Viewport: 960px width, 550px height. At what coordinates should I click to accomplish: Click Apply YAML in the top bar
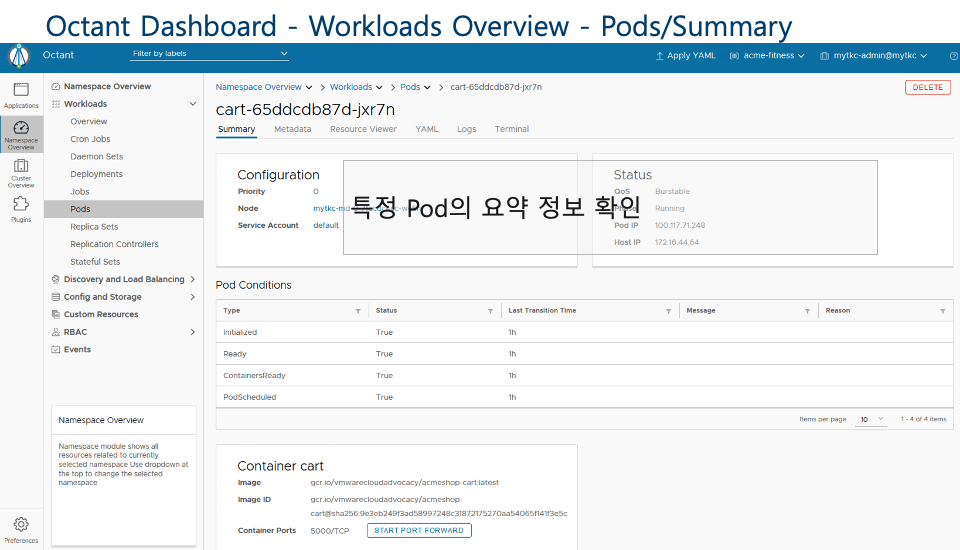[x=685, y=56]
